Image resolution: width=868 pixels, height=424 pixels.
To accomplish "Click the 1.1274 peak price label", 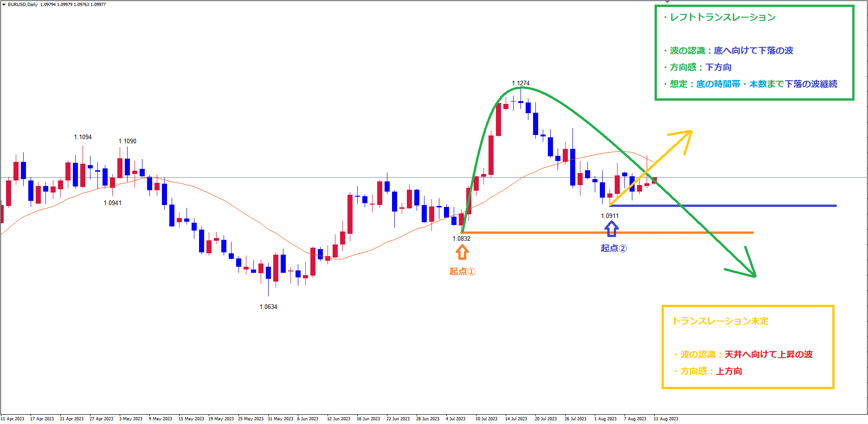I will pos(521,84).
